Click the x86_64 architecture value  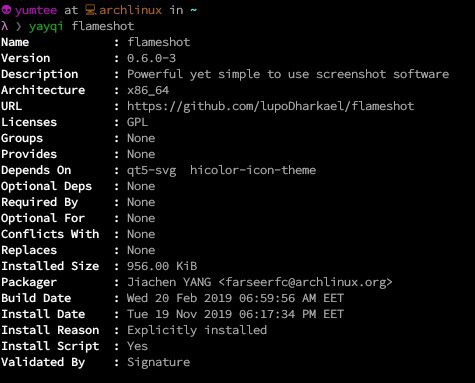coord(148,90)
